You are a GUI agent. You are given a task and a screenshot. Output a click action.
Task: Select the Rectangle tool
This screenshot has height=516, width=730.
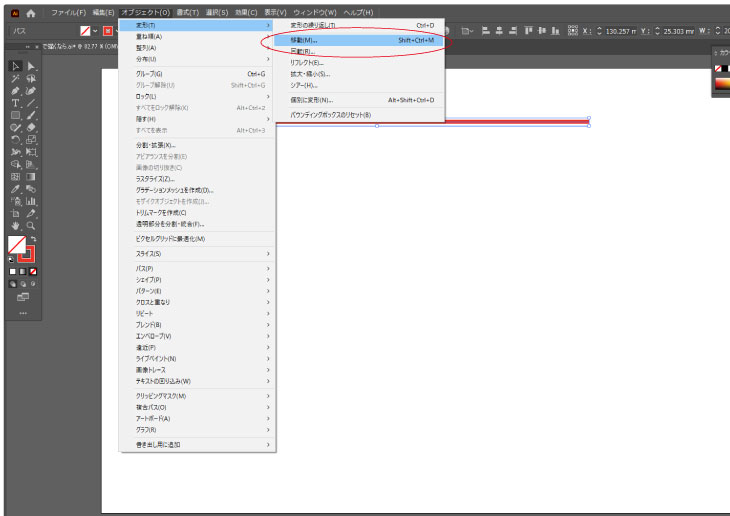(15, 115)
